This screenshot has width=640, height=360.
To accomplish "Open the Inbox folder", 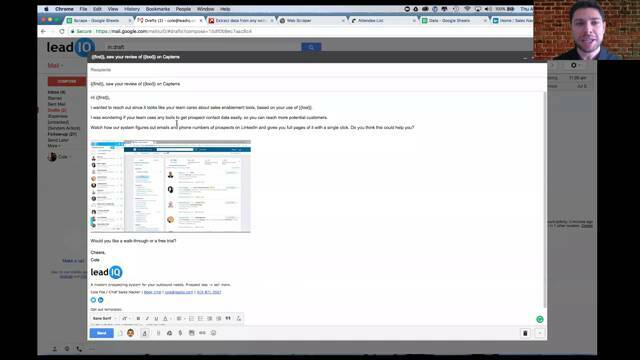I will click(x=56, y=92).
